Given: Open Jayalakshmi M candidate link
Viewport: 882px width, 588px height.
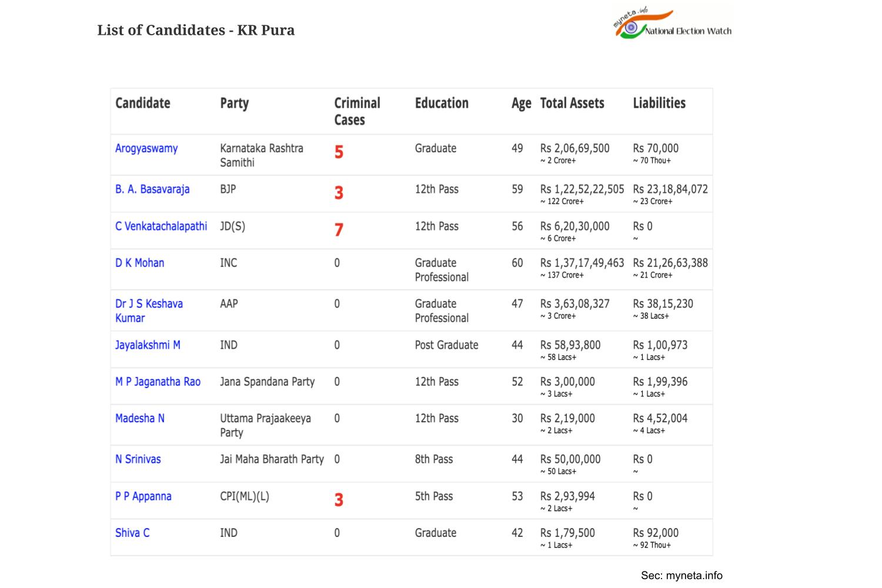Looking at the screenshot, I should [x=148, y=345].
